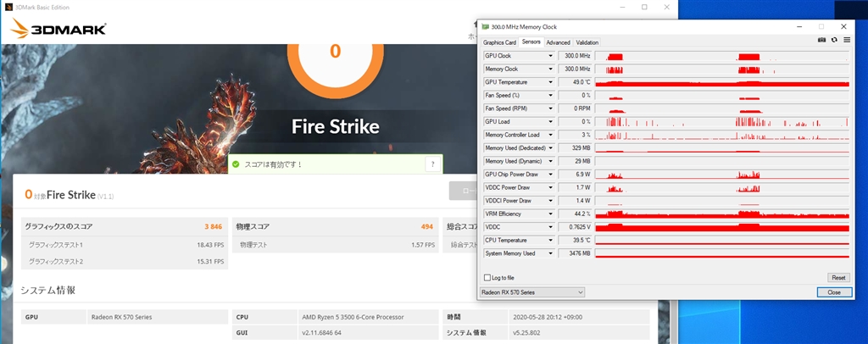Click the 49.0 °C GPU temperature value

[x=576, y=82]
